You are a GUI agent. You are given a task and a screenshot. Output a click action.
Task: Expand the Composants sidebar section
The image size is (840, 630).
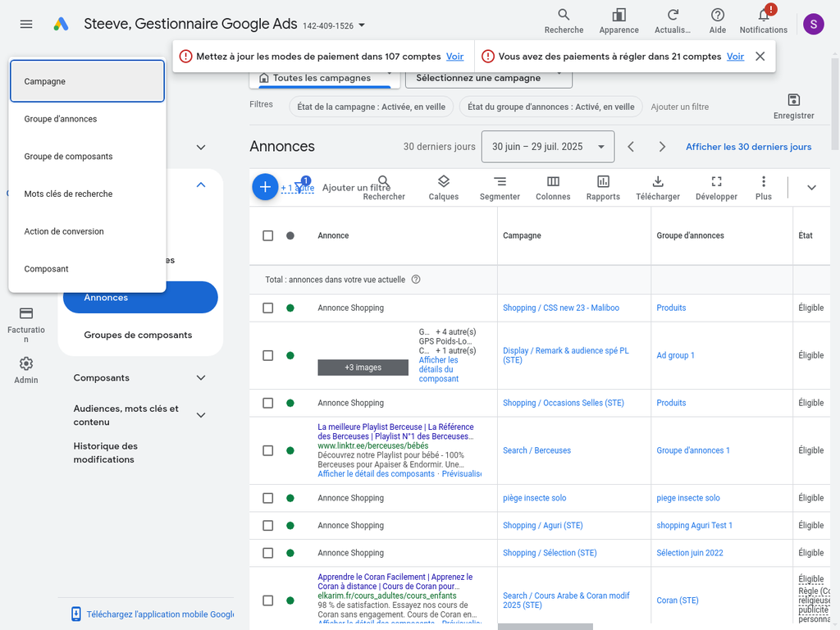[x=201, y=377]
